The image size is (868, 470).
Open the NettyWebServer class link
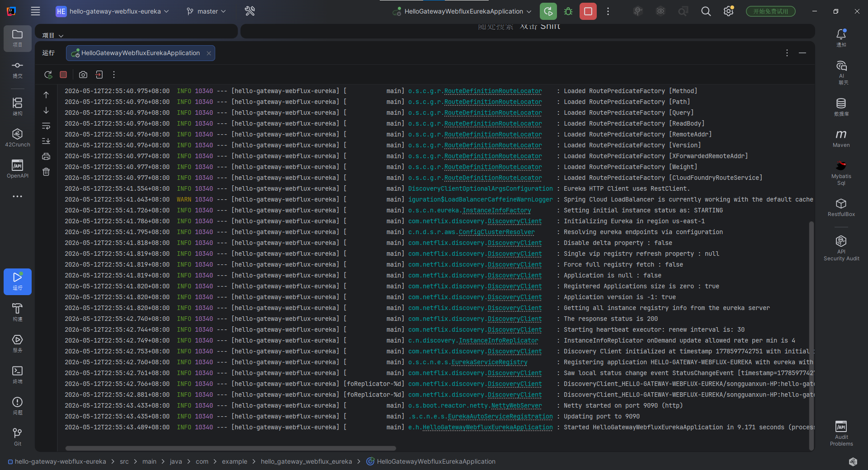(516, 405)
